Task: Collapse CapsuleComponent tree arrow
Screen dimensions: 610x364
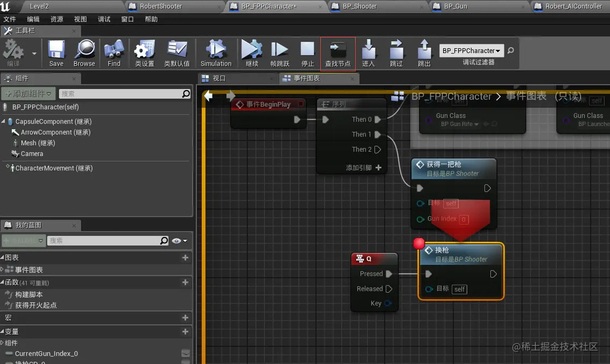Action: click(4, 121)
